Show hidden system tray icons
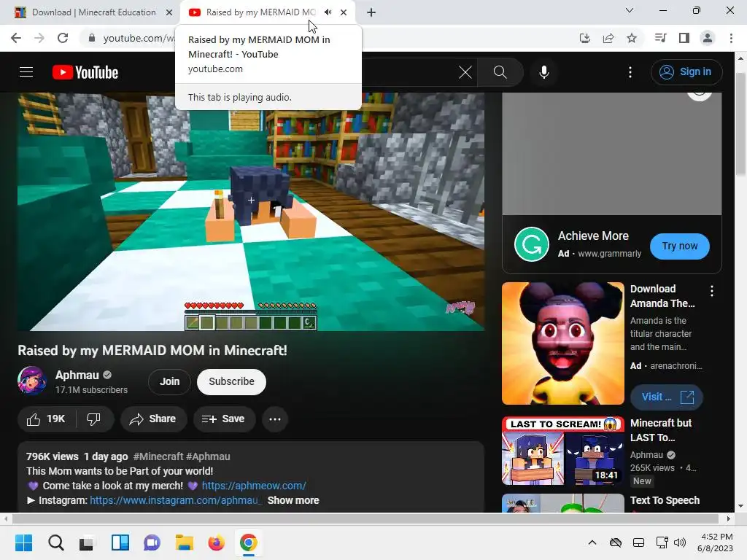747x560 pixels. pyautogui.click(x=592, y=542)
